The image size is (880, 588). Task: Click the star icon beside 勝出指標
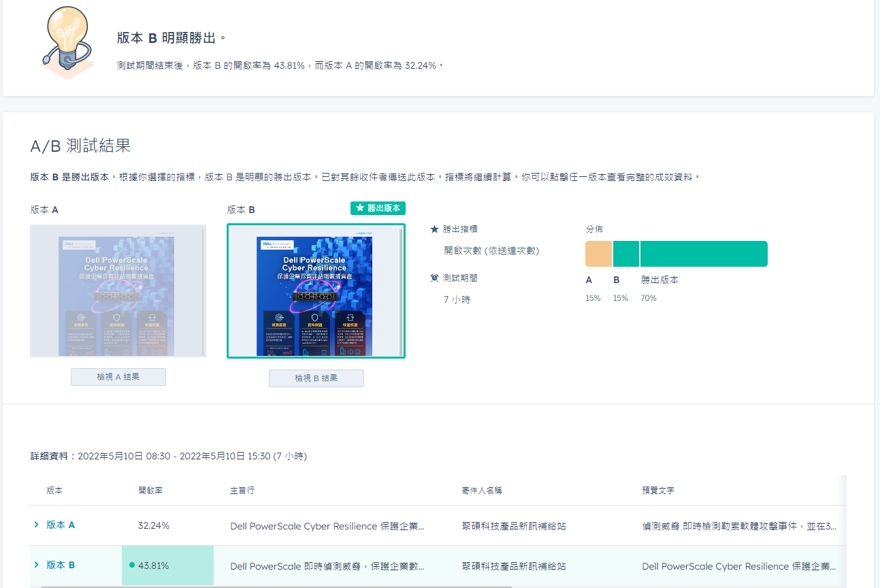pos(434,229)
